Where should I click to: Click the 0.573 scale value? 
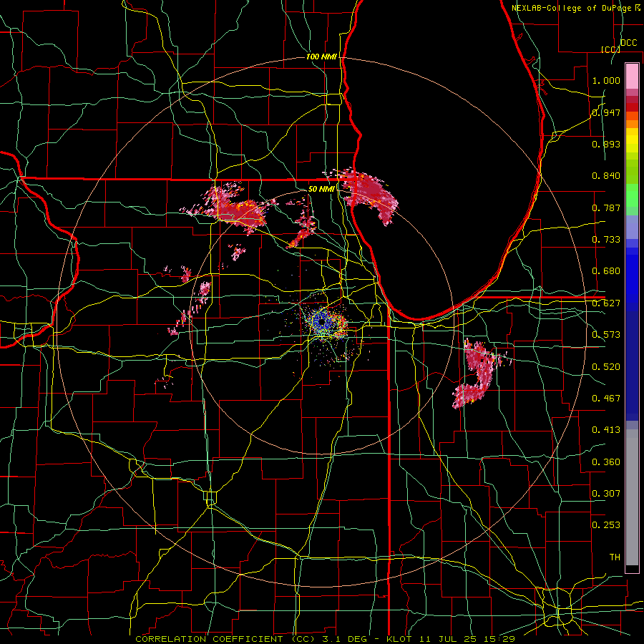click(x=606, y=335)
